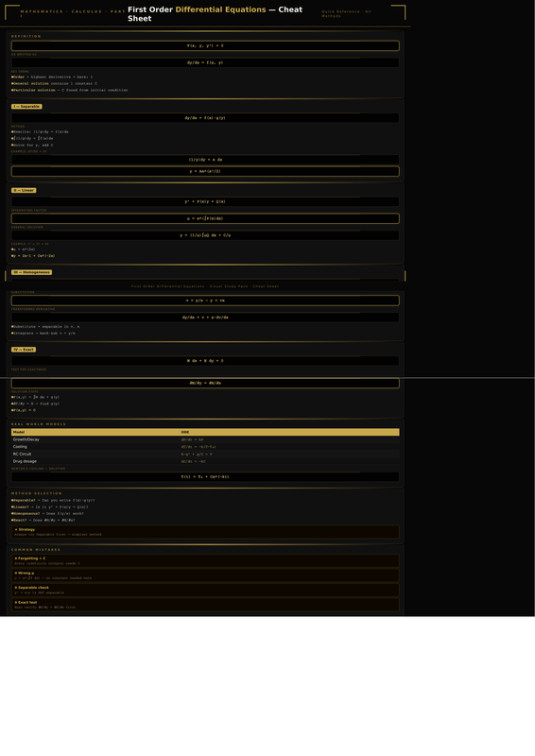Viewport: 535px width, 756px height.
Task: Click the 'Solve for y, add C' step
Action: pyautogui.click(x=32, y=146)
